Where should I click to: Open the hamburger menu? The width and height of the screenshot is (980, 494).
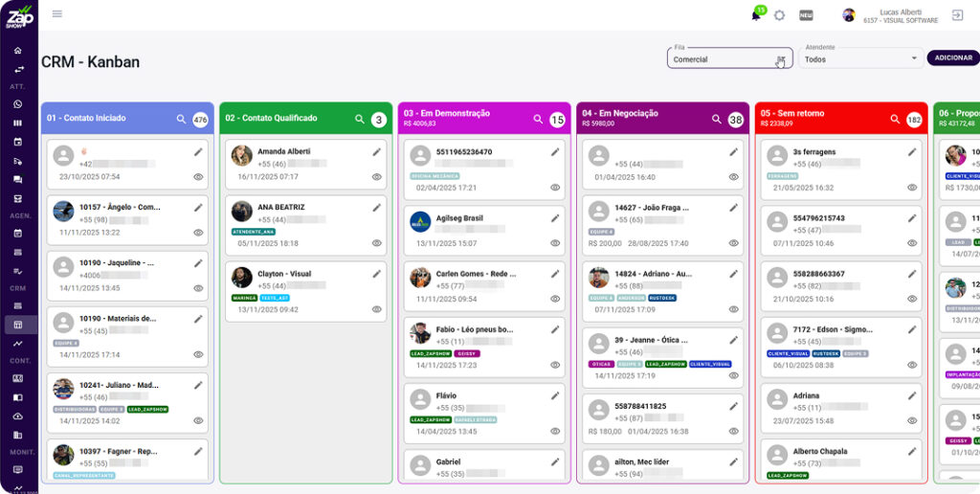(x=57, y=13)
